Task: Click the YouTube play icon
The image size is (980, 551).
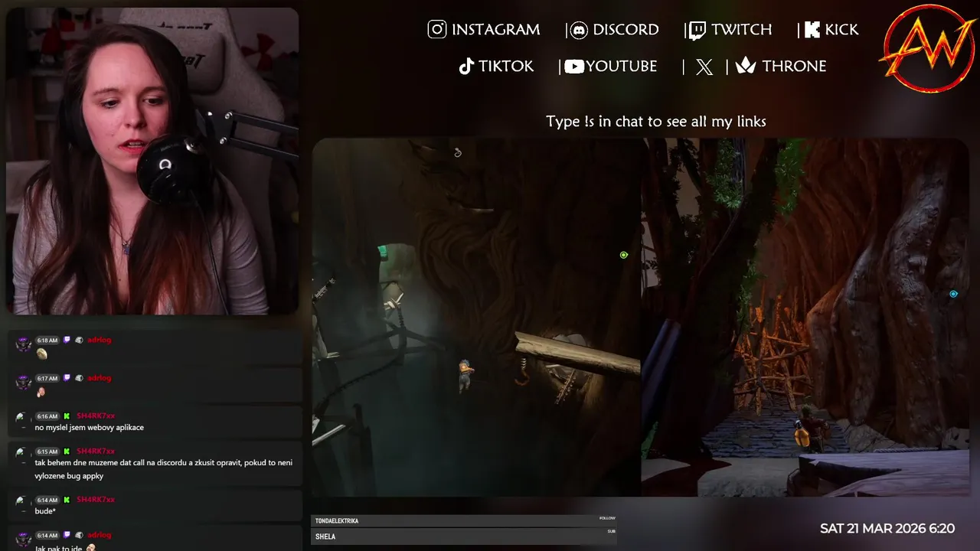Action: (x=574, y=67)
